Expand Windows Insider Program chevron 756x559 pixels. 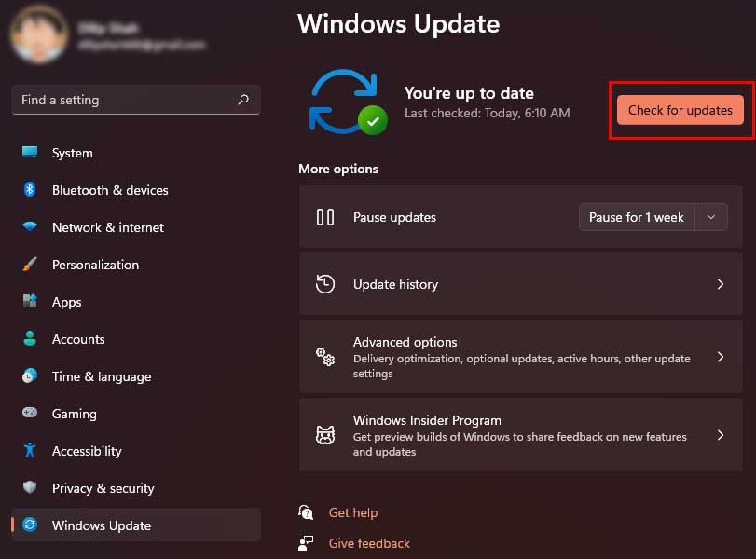pyautogui.click(x=721, y=436)
